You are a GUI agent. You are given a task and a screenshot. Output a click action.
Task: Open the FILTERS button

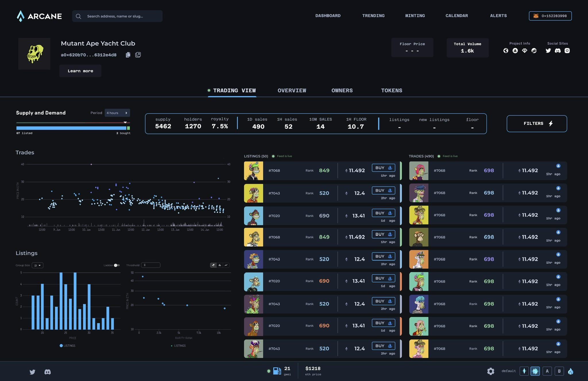(537, 124)
